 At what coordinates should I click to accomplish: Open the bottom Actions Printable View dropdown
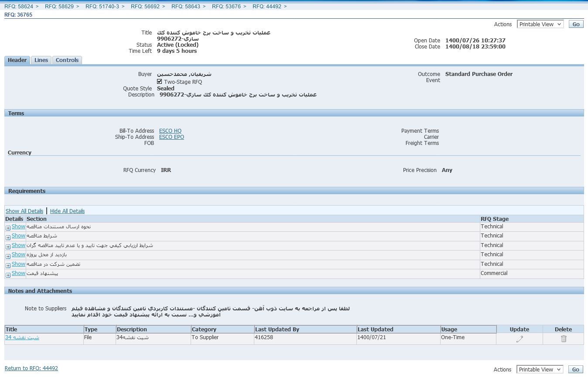pyautogui.click(x=540, y=369)
